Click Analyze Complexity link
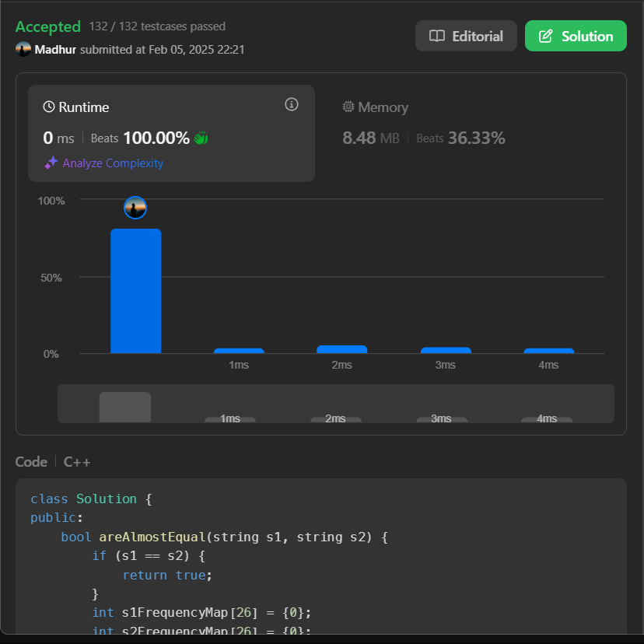Image resolution: width=644 pixels, height=644 pixels. pos(113,163)
